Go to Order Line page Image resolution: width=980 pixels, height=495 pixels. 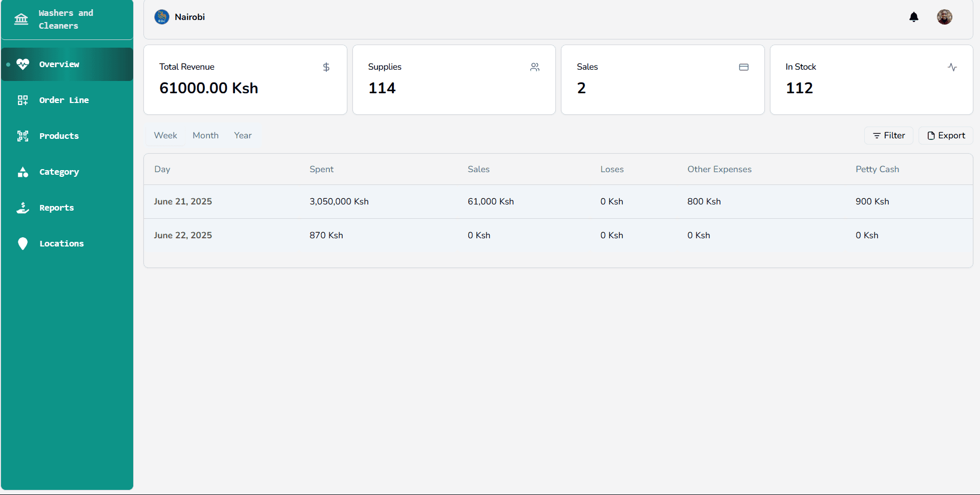[x=67, y=100]
